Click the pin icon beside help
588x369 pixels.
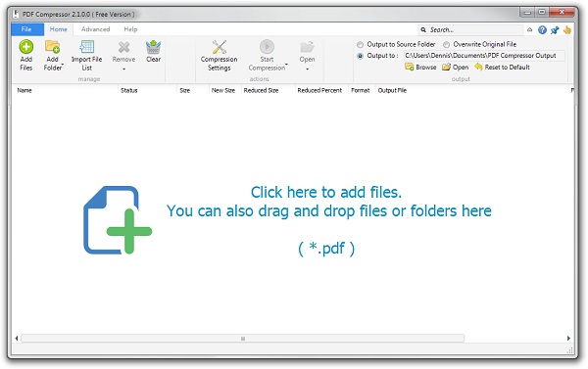(x=555, y=30)
